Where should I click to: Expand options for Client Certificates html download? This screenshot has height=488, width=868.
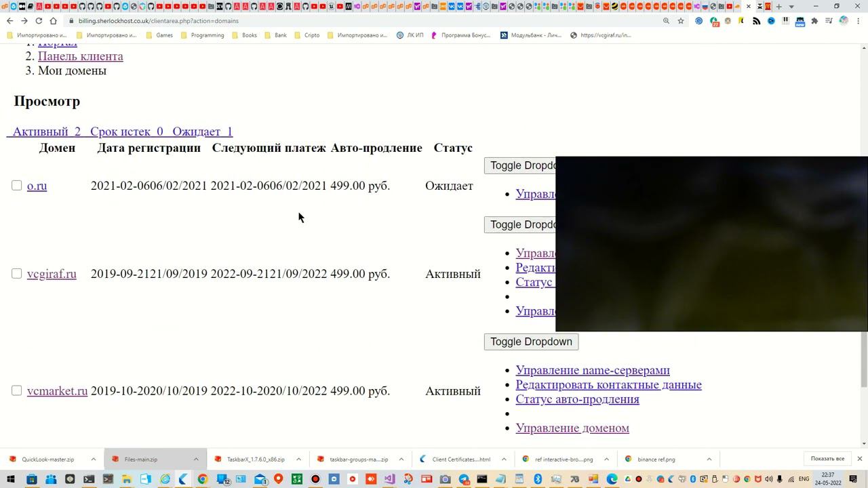(x=504, y=460)
